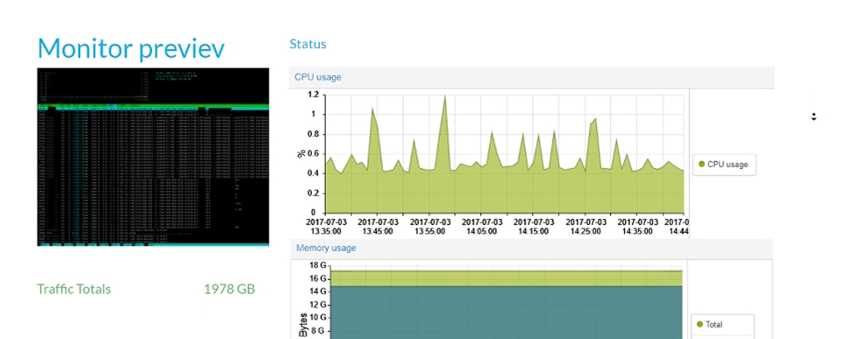The width and height of the screenshot is (868, 339).
Task: Open the htop terminal preview thumbnail
Action: pos(153,157)
